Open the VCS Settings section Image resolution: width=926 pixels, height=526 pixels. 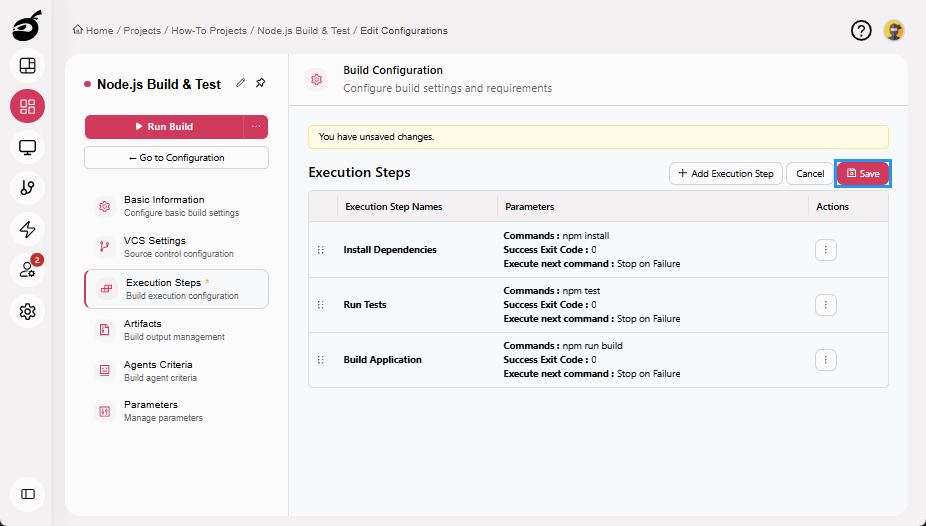tap(176, 247)
